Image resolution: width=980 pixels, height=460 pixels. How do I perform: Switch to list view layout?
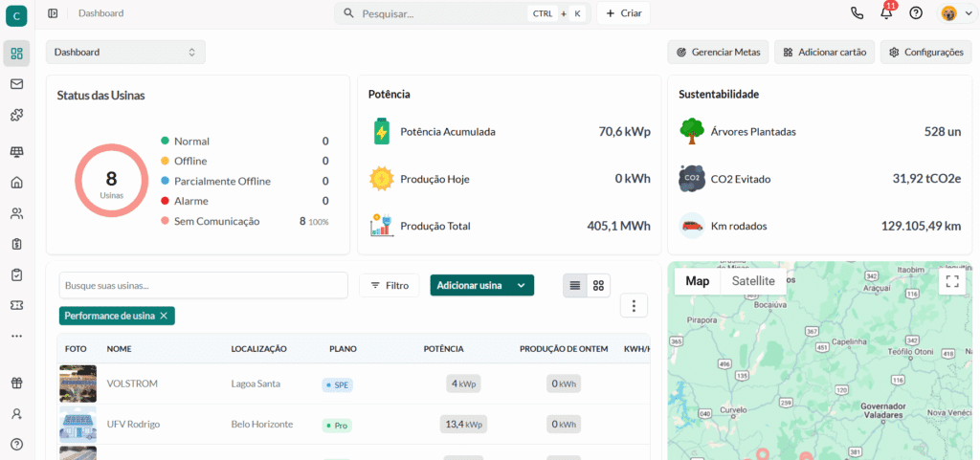pos(575,286)
